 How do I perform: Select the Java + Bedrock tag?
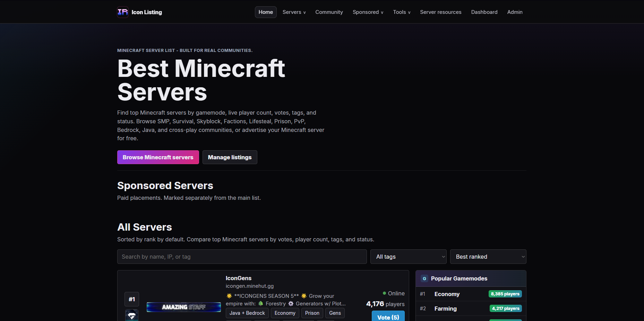[x=247, y=313]
